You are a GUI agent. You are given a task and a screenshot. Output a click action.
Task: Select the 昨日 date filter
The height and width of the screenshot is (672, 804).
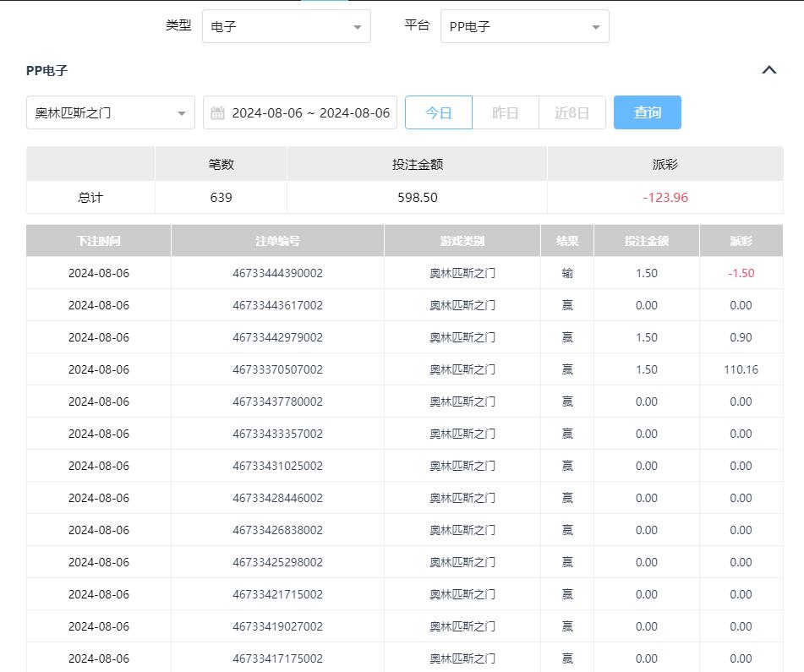[505, 113]
